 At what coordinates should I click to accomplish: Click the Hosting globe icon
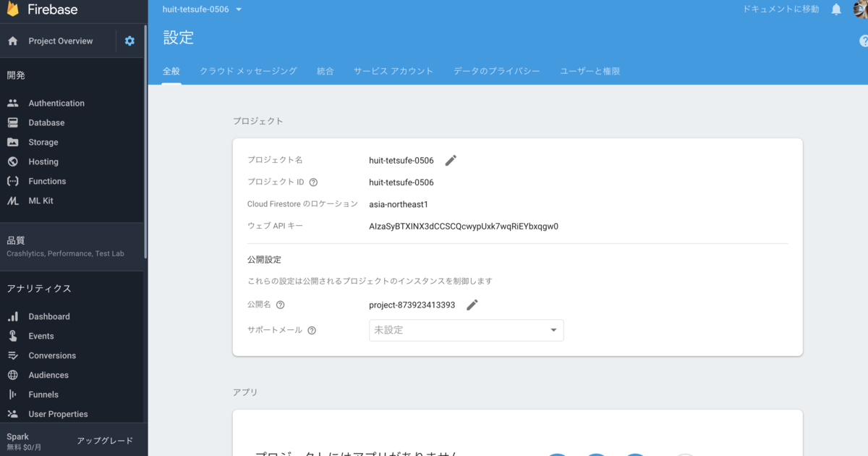[12, 162]
